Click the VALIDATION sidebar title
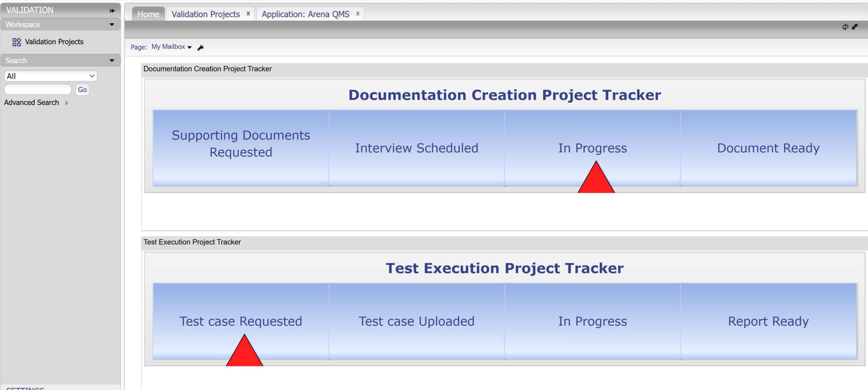 pos(30,10)
